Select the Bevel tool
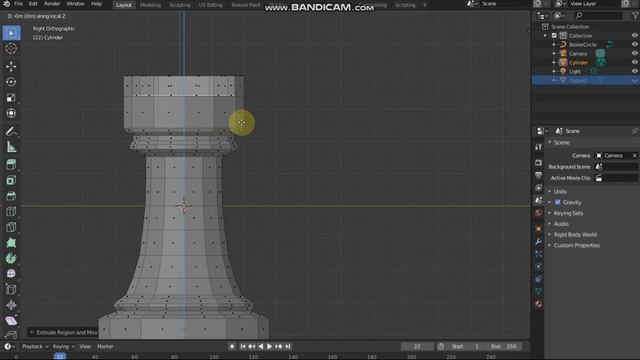The width and height of the screenshot is (640, 360). [x=11, y=196]
